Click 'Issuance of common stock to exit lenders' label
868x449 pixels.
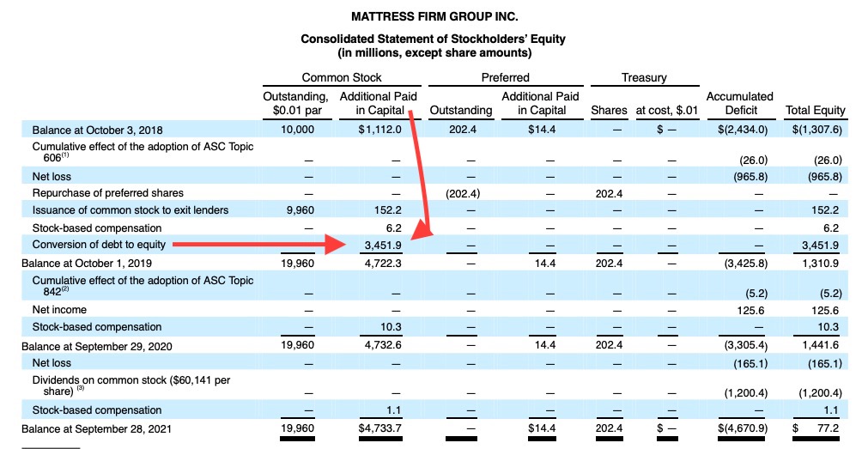tap(131, 209)
